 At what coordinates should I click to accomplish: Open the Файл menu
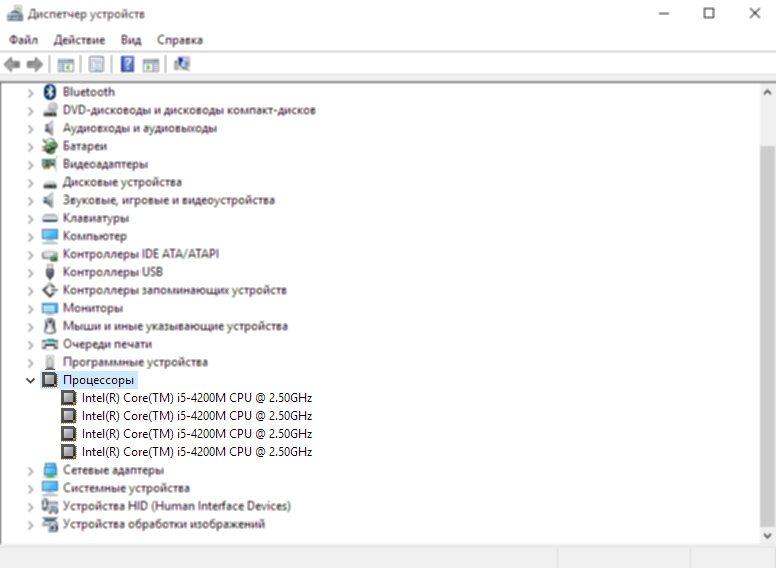[x=23, y=40]
